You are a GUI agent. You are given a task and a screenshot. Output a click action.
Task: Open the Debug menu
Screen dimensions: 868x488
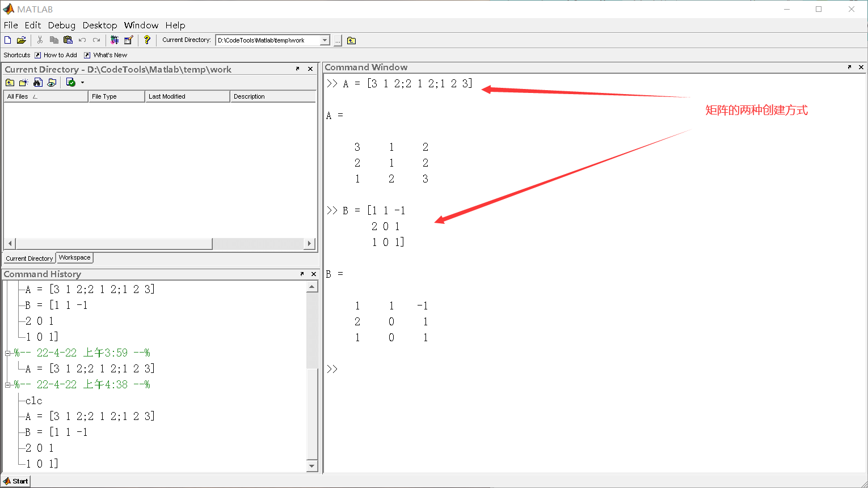[62, 25]
